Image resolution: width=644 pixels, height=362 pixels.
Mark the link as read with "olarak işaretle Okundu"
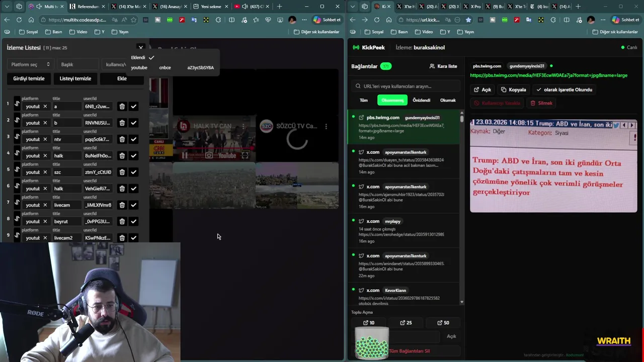564,89
